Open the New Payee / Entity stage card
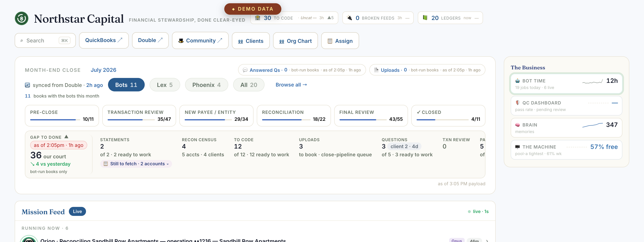Viewport: 644px width, 242px height. click(x=216, y=116)
